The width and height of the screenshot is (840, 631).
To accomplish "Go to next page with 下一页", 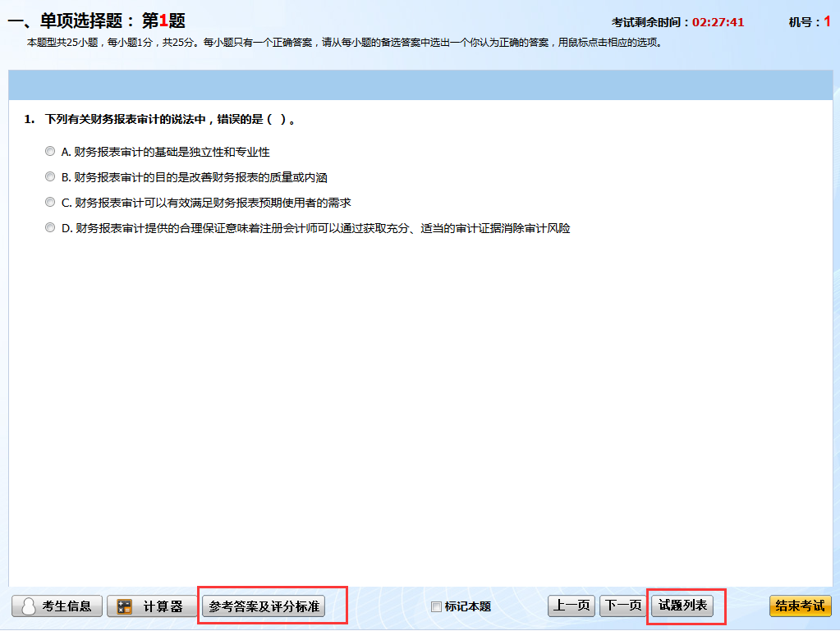I will tap(623, 605).
